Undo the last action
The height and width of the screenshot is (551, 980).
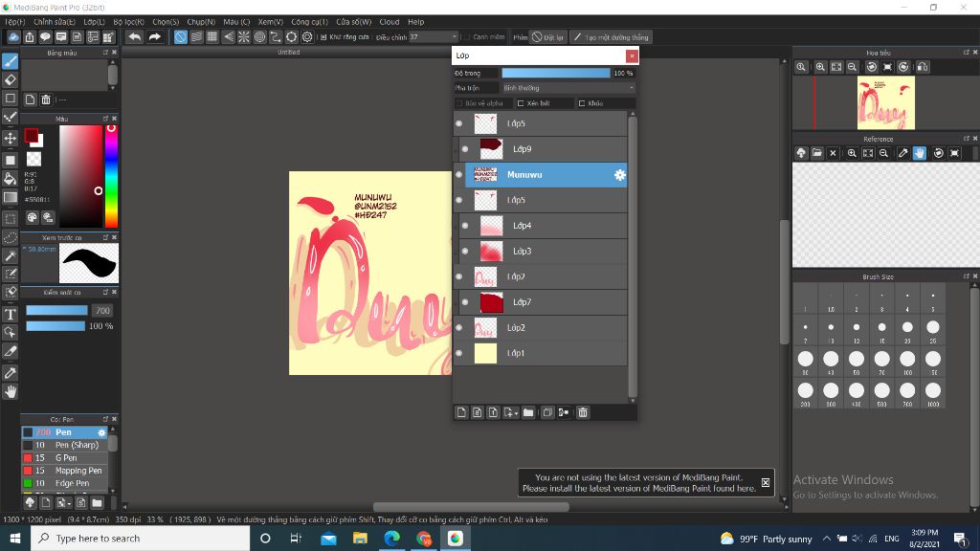pyautogui.click(x=134, y=37)
